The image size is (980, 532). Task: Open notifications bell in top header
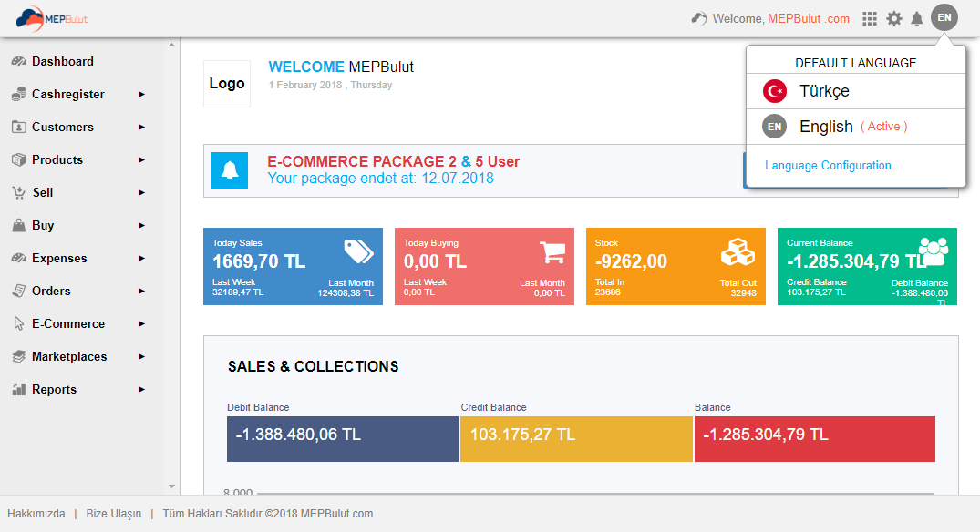917,19
